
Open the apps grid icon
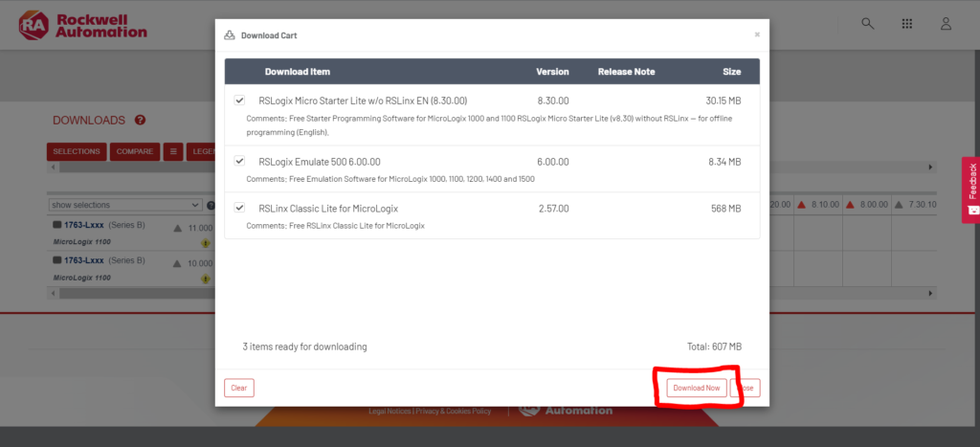pos(907,24)
